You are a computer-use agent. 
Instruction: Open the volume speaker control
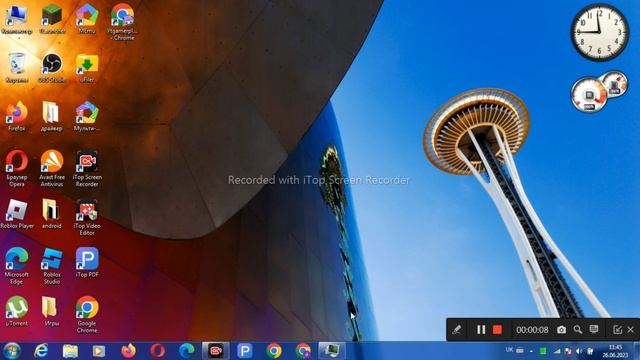point(579,351)
